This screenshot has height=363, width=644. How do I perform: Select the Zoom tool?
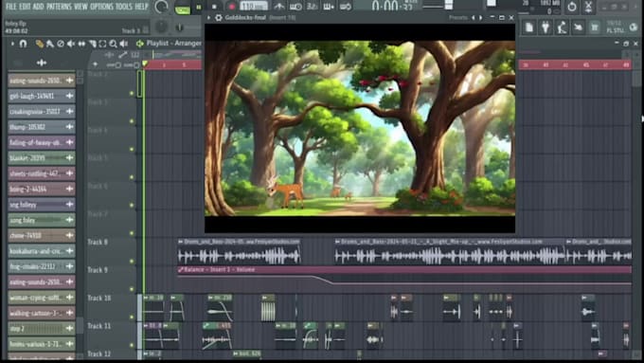(113, 44)
